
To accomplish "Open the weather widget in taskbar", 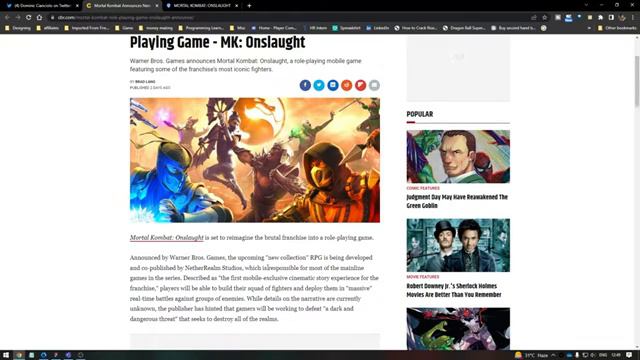I will (531, 355).
